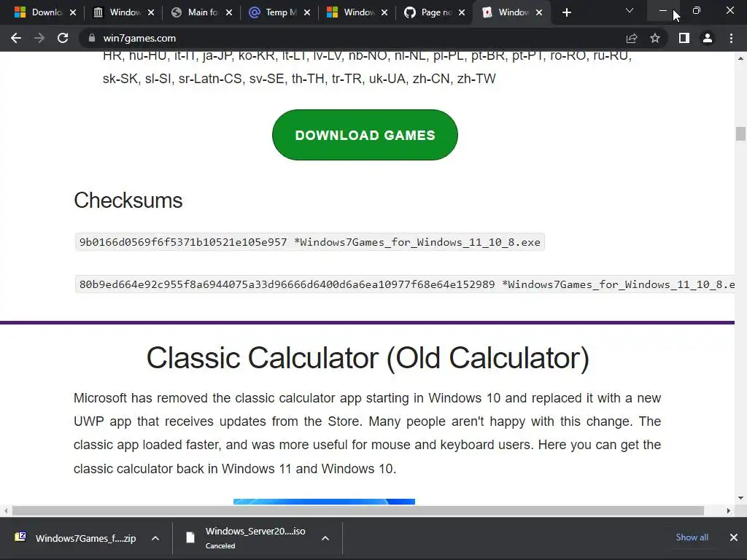The image size is (747, 560).
Task: Close the 'Window' tab with museum icon
Action: pos(151,13)
